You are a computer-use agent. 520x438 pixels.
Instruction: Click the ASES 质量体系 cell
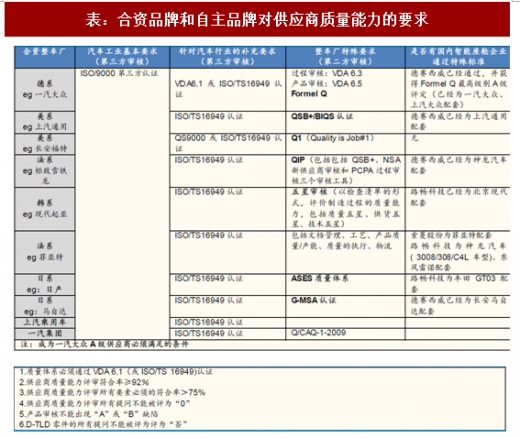[x=345, y=284]
